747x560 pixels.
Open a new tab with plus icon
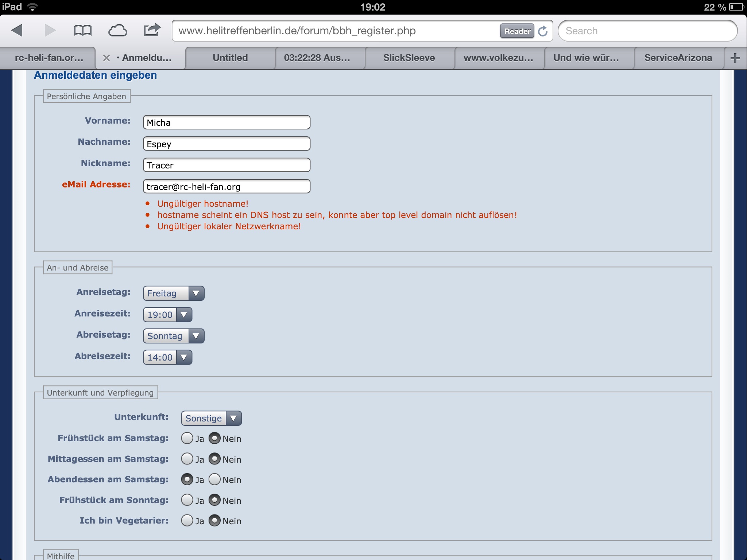(735, 58)
